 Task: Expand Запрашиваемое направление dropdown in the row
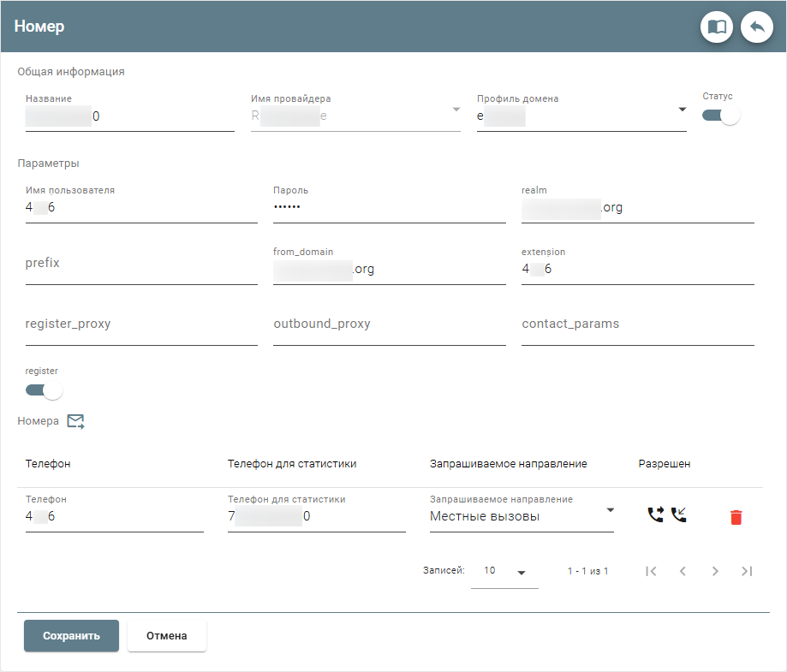click(x=610, y=510)
